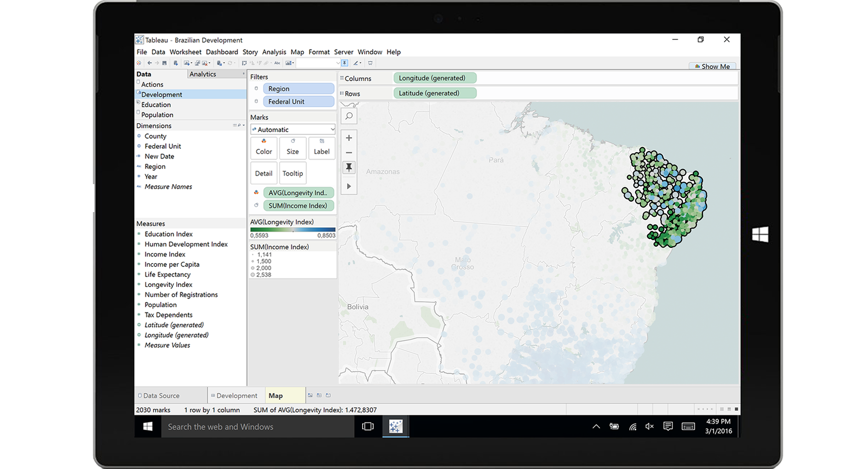
Task: Click the Tooltip button on the Marks card
Action: pos(293,173)
